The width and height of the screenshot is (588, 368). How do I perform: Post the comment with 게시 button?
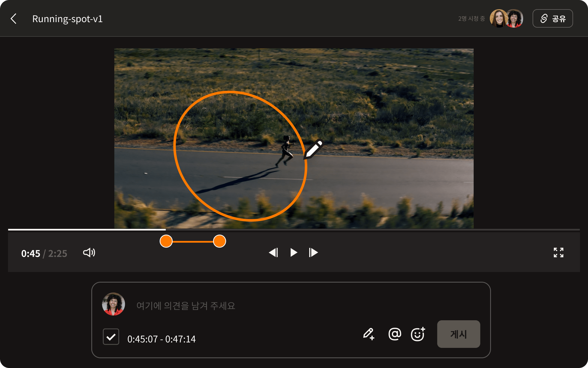click(x=459, y=334)
